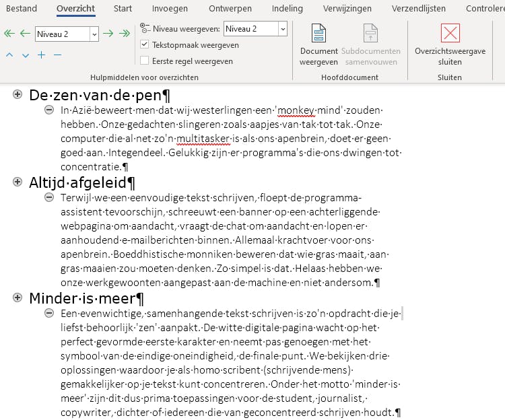Viewport: 505px width, 420px height.
Task: Enable Eerste regel weergeven checkbox
Action: click(x=145, y=61)
